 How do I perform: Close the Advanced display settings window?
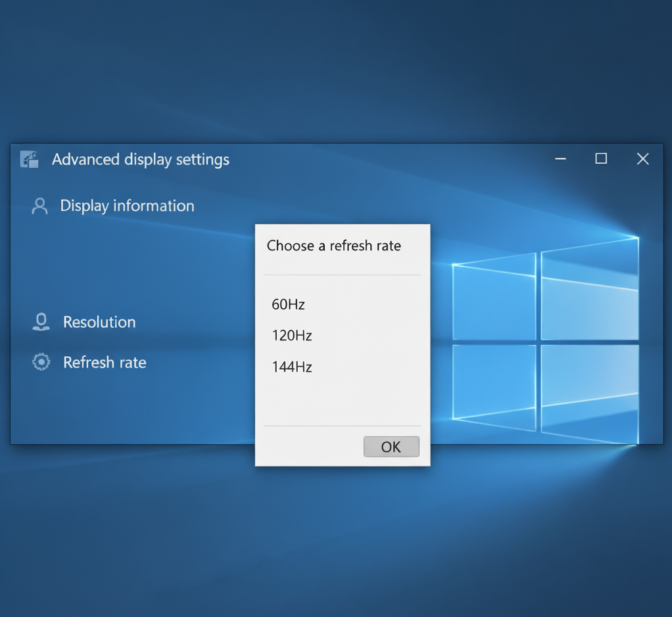pyautogui.click(x=642, y=159)
